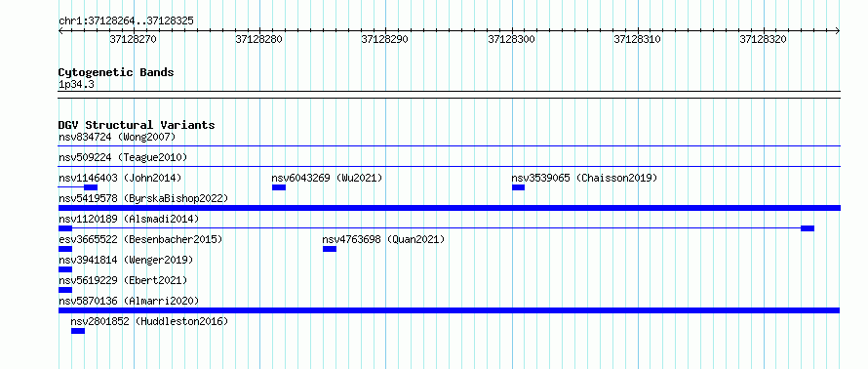
Task: Click the thick blue bar under nsv5419578 (ByrskaBishop2022)
Action: [x=450, y=208]
